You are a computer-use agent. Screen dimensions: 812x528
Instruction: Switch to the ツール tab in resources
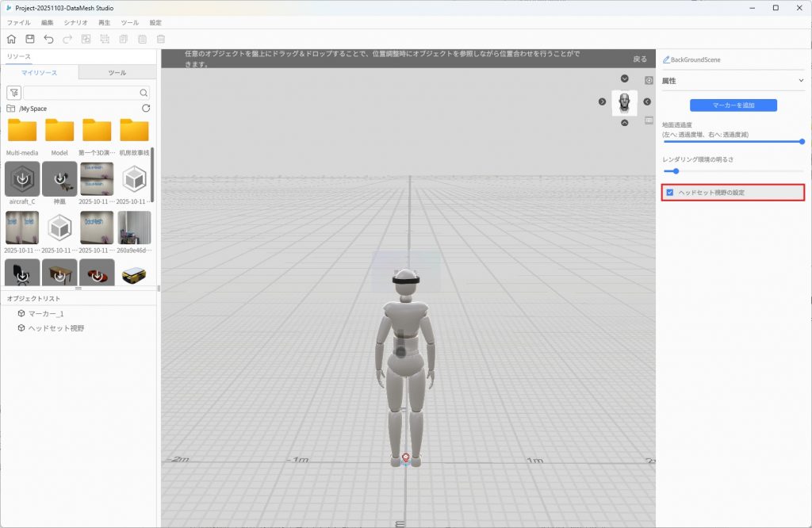(x=117, y=73)
